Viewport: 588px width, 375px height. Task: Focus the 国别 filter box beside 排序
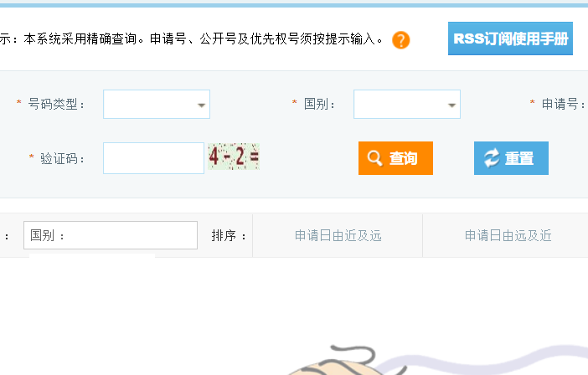(111, 235)
